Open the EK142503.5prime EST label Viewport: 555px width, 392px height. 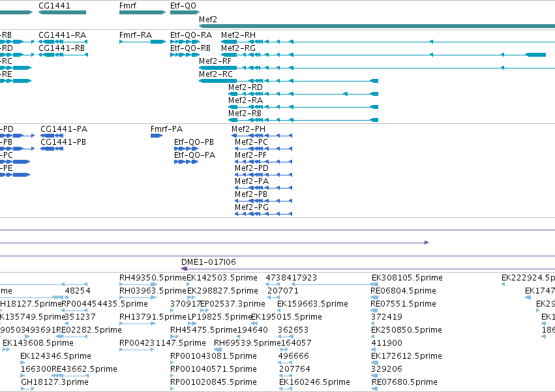(222, 278)
